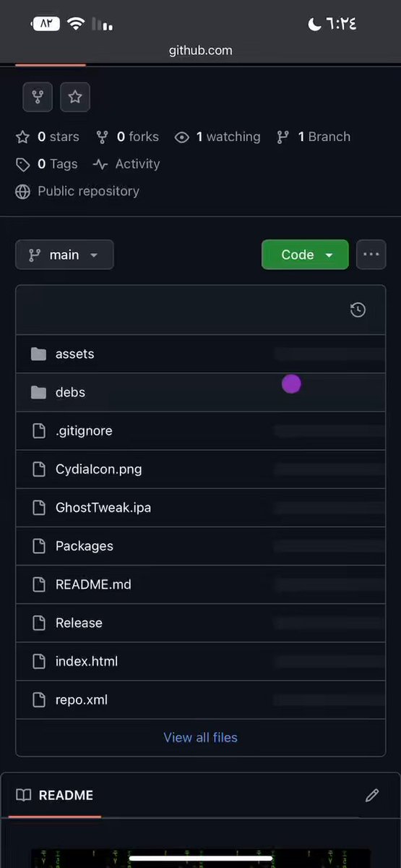401x868 pixels.
Task: View 0 forks link
Action: pyautogui.click(x=127, y=137)
